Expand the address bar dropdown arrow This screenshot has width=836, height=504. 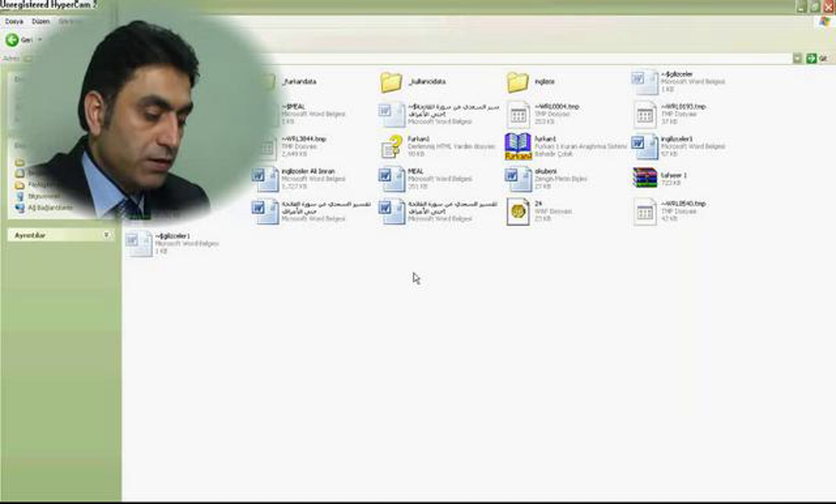pyautogui.click(x=797, y=58)
